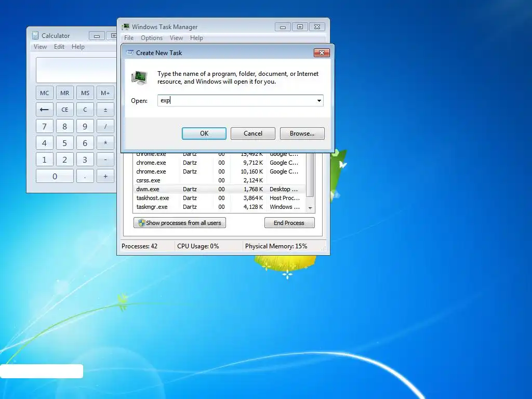Select the taskmgr.exe process row
Image resolution: width=532 pixels, height=399 pixels.
(220, 207)
